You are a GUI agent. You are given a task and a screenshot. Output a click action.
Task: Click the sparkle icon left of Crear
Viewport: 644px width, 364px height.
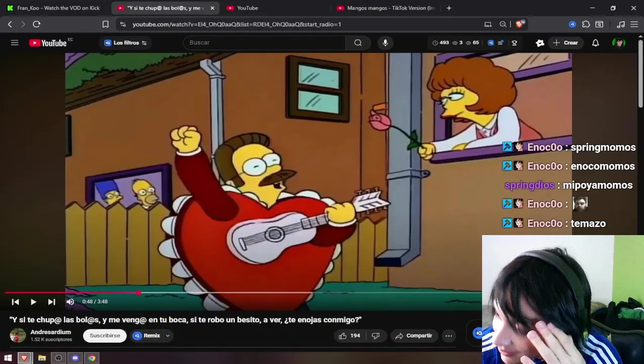tap(539, 43)
